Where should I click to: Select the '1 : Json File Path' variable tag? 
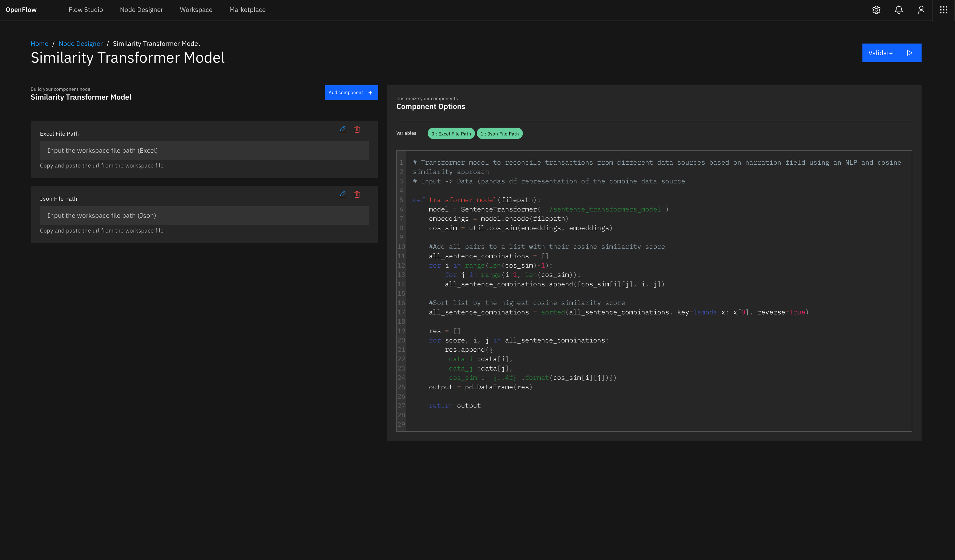[500, 134]
